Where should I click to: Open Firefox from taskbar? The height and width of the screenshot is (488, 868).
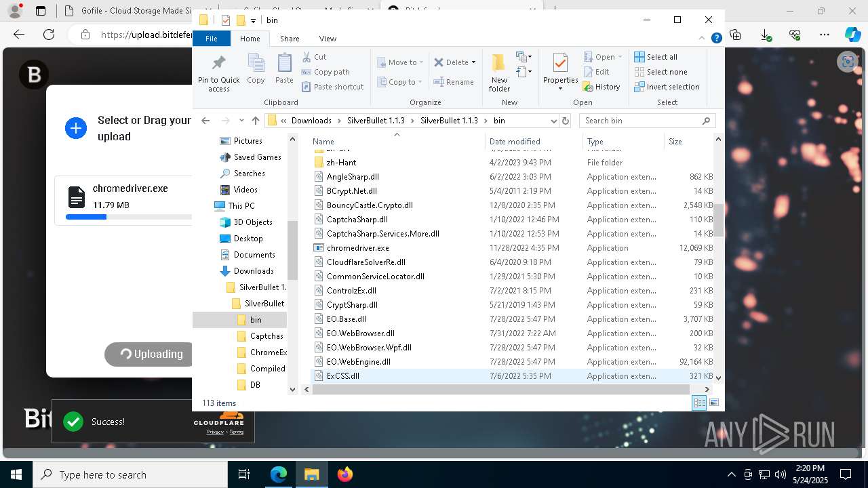coord(344,474)
